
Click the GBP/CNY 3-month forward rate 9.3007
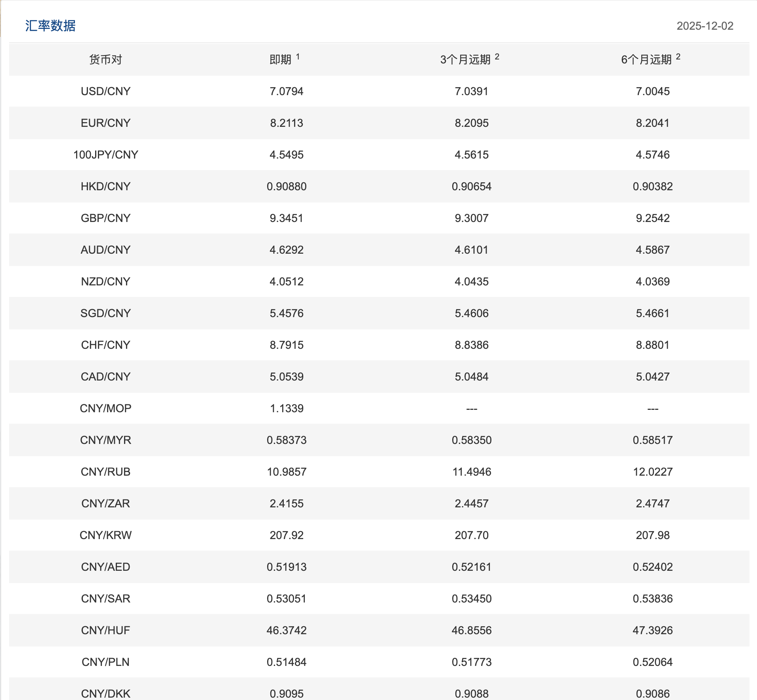click(x=471, y=218)
